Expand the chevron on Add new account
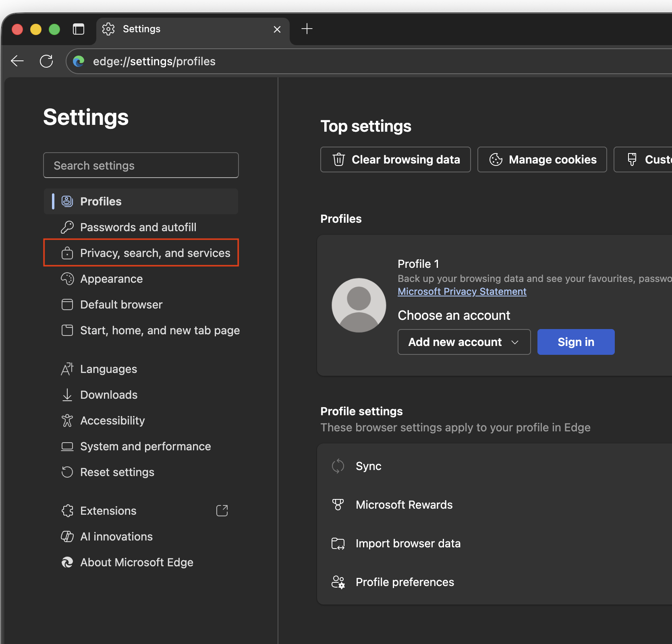Viewport: 672px width, 644px height. [515, 342]
